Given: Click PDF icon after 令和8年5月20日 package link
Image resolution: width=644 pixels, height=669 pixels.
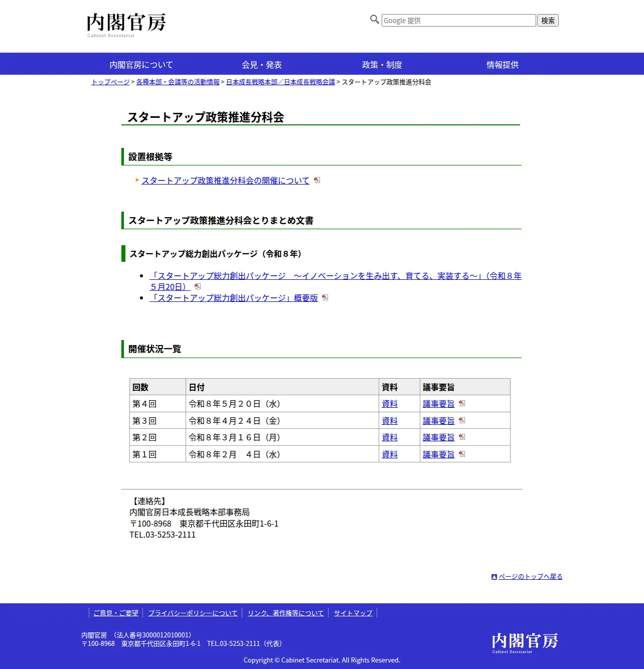Looking at the screenshot, I should coord(198,286).
